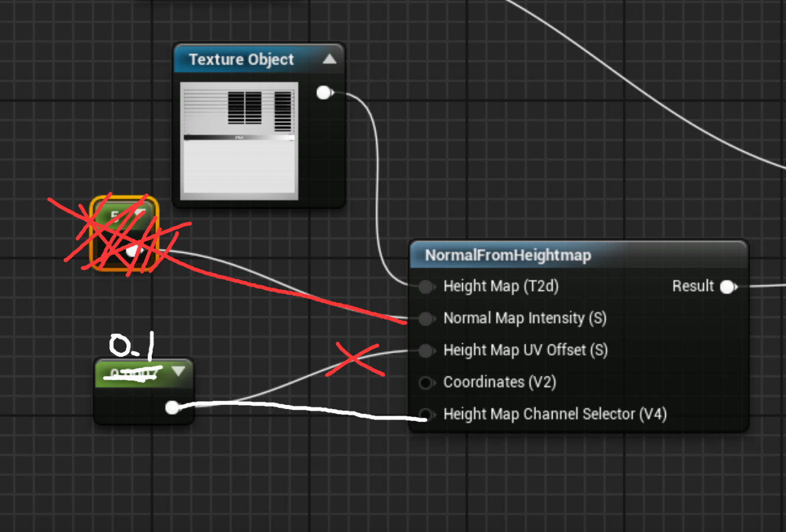Click the Height Map (T2d) input pin

pos(426,287)
